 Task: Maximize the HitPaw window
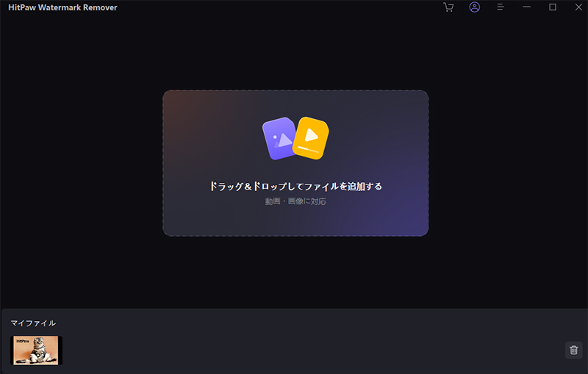(553, 7)
